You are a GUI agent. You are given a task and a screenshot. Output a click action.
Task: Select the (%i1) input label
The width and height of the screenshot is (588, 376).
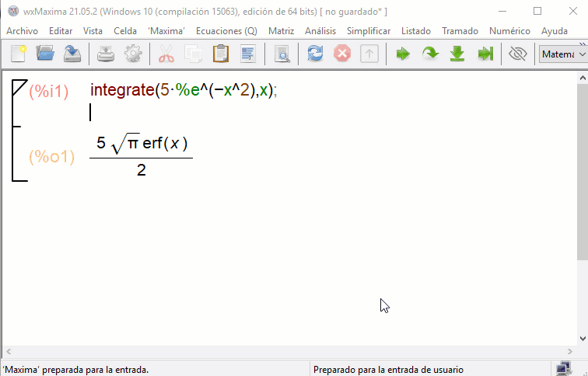coord(49,91)
